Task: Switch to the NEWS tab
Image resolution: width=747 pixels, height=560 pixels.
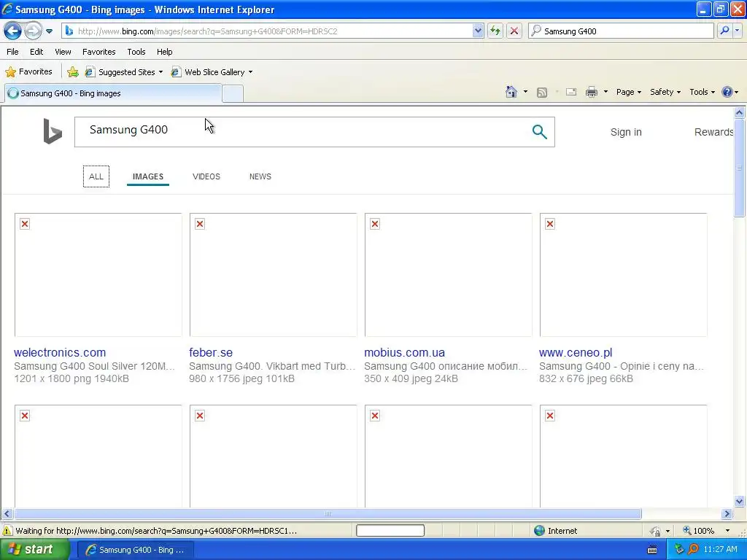Action: point(260,176)
